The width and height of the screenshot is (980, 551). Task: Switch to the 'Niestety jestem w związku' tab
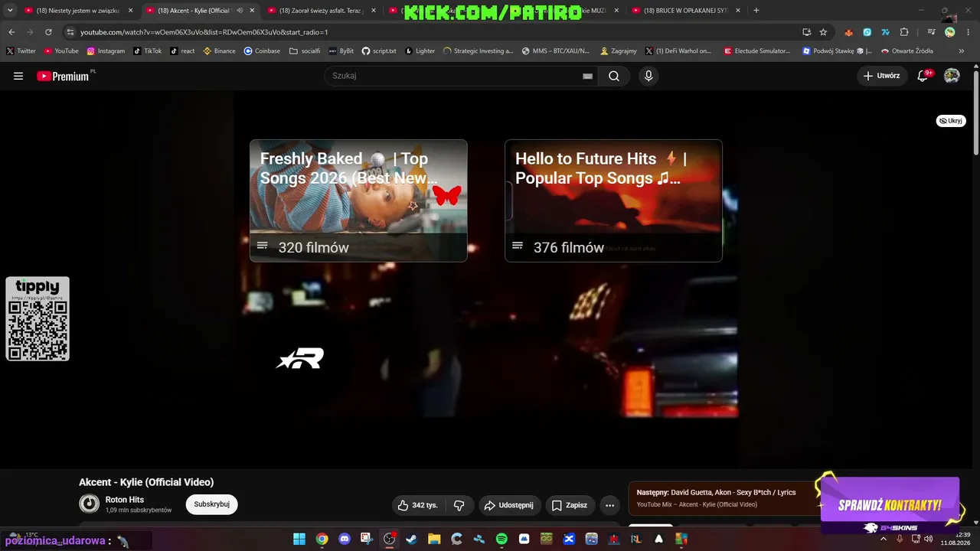click(77, 11)
